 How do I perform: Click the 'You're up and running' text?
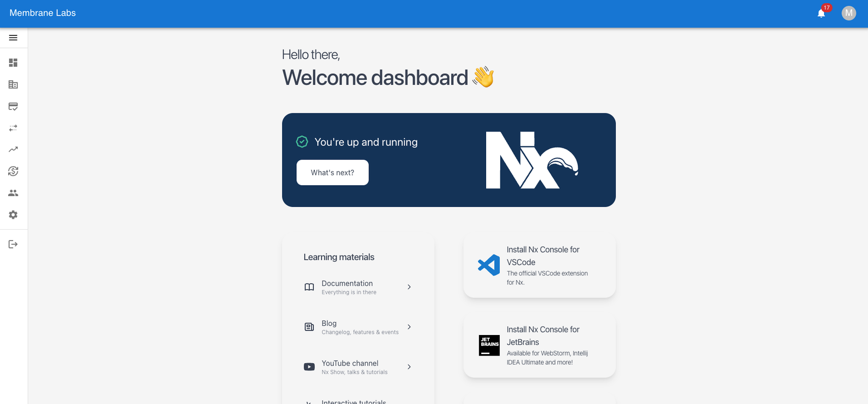[366, 142]
